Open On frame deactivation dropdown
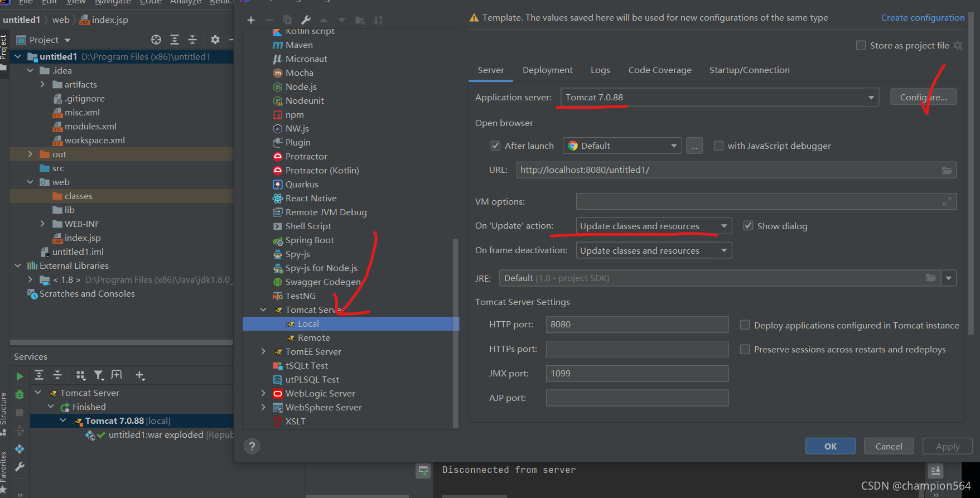The image size is (980, 498). (x=654, y=250)
